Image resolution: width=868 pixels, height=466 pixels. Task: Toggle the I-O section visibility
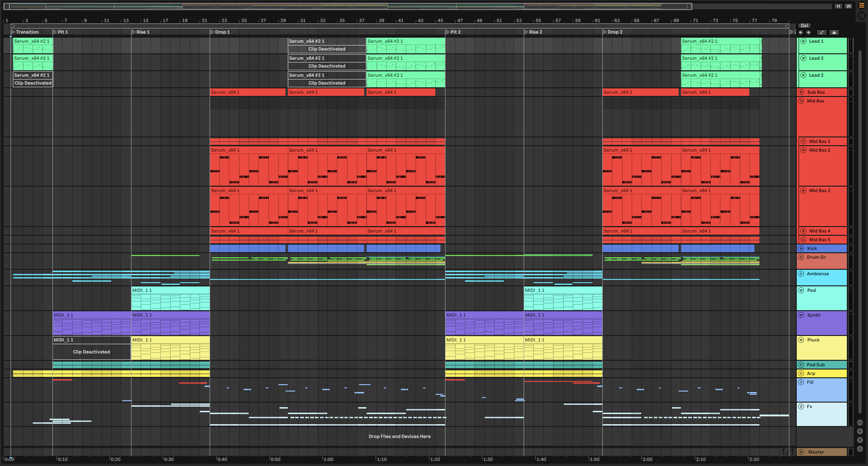click(x=860, y=422)
